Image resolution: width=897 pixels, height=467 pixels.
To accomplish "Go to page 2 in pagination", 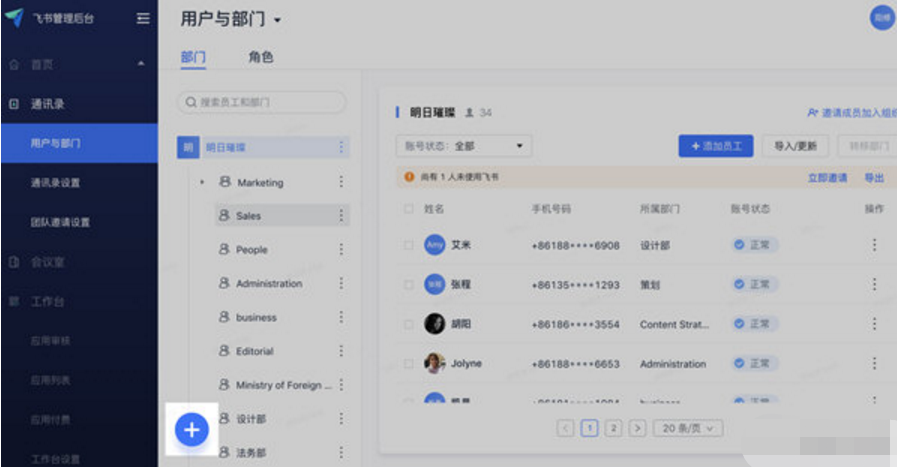I will click(613, 428).
